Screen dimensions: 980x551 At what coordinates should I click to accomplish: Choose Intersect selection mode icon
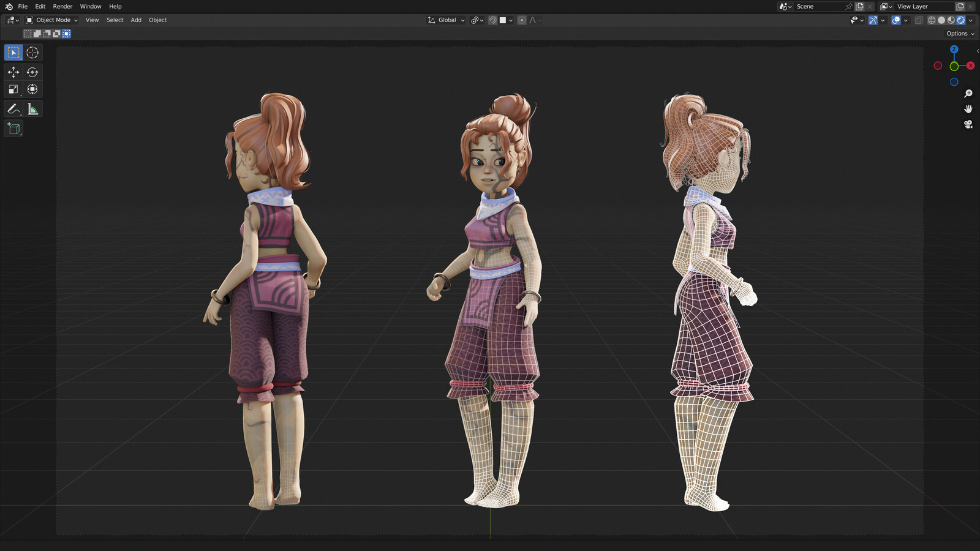coord(66,34)
